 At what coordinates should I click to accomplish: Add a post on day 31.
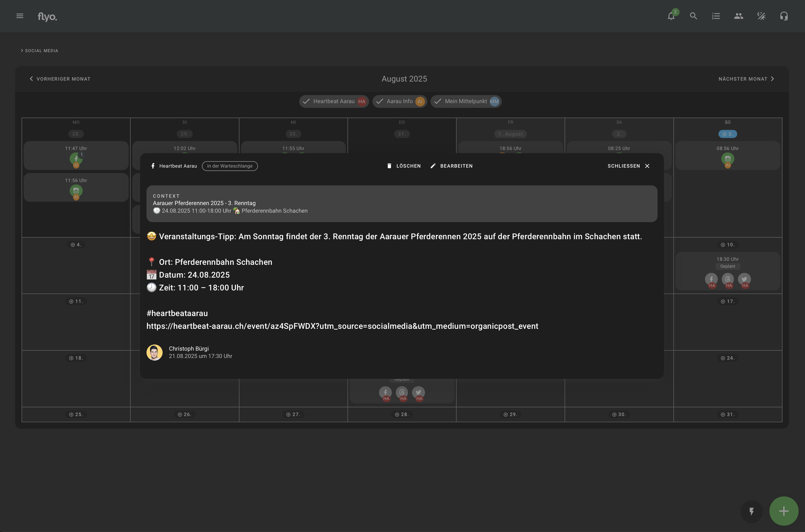point(728,414)
